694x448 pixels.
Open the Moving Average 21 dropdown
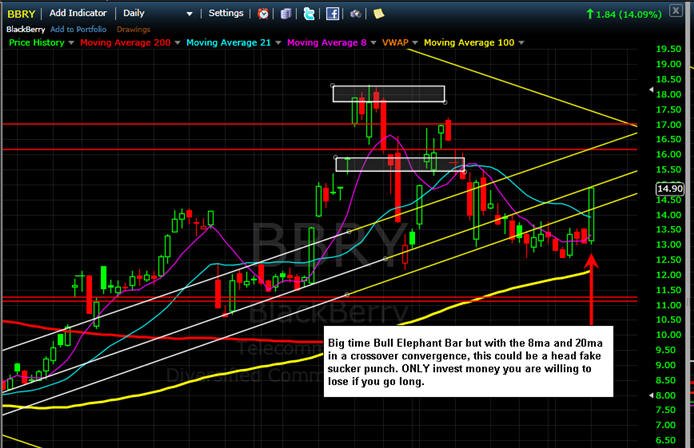point(278,43)
